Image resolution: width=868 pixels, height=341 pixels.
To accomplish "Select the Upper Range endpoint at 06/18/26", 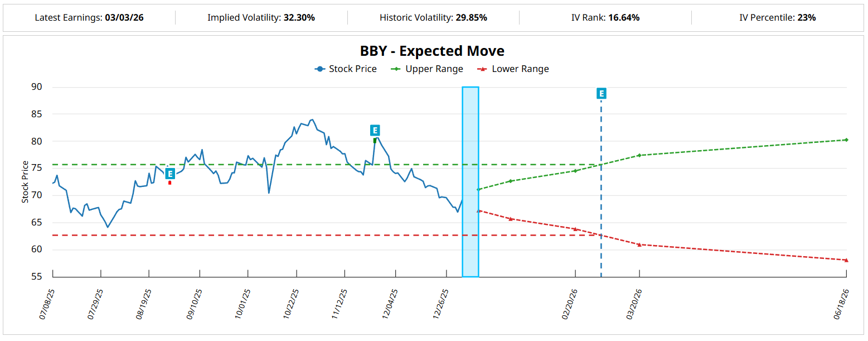I will coord(846,140).
